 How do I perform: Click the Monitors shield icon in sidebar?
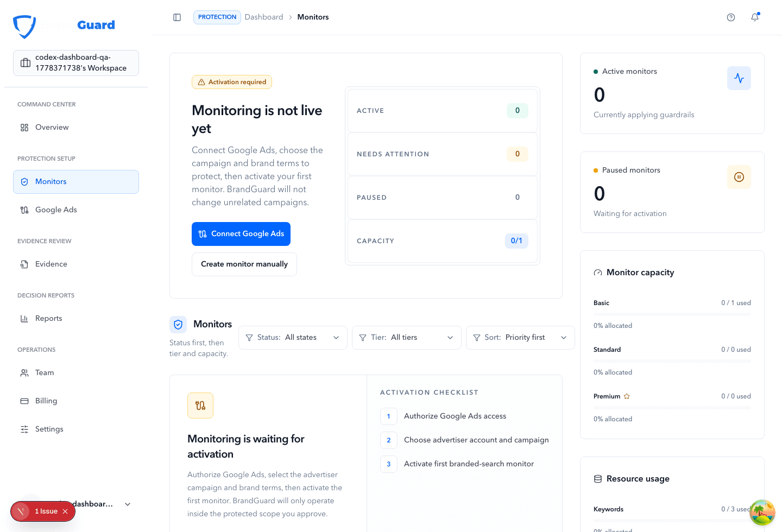[x=24, y=182]
